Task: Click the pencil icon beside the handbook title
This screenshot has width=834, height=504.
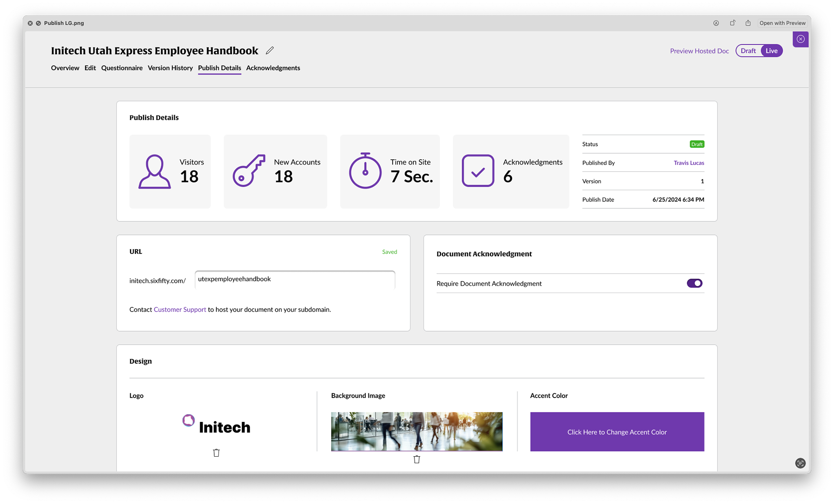Action: pyautogui.click(x=270, y=50)
